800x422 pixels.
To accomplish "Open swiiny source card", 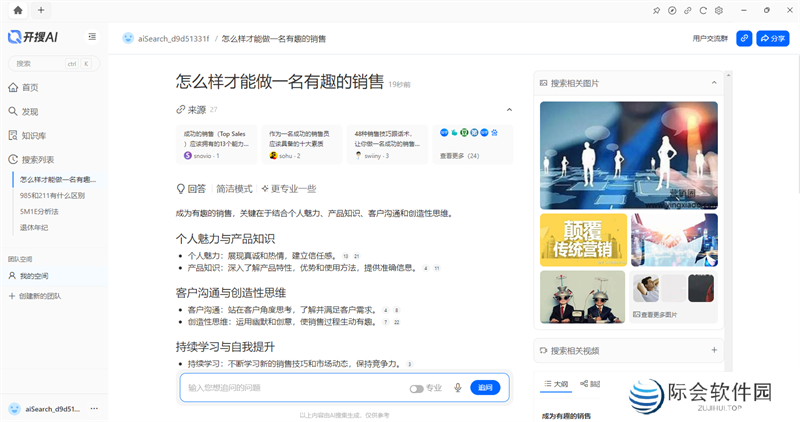I will (387, 144).
